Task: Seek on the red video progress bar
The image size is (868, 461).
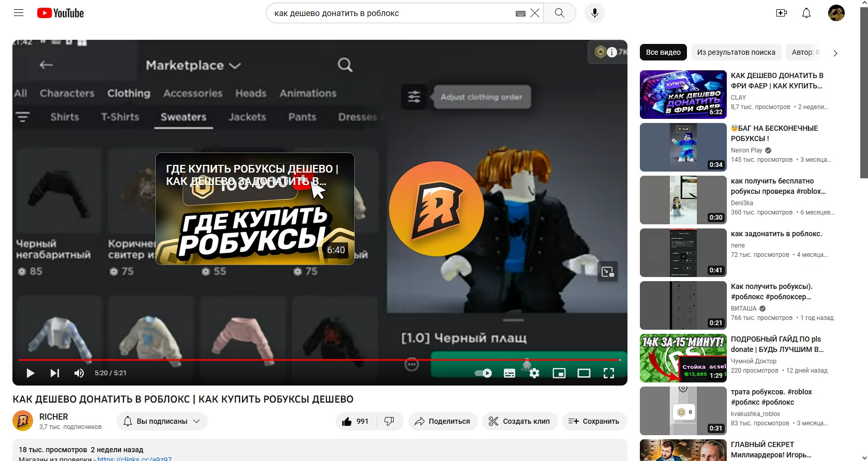Action: click(320, 359)
